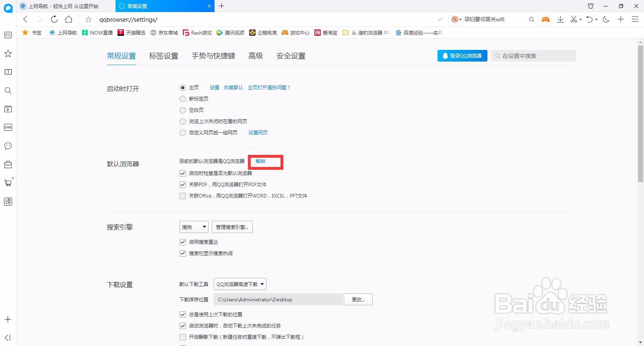
Task: Expand the undo history dropdown arrow
Action: (596, 19)
